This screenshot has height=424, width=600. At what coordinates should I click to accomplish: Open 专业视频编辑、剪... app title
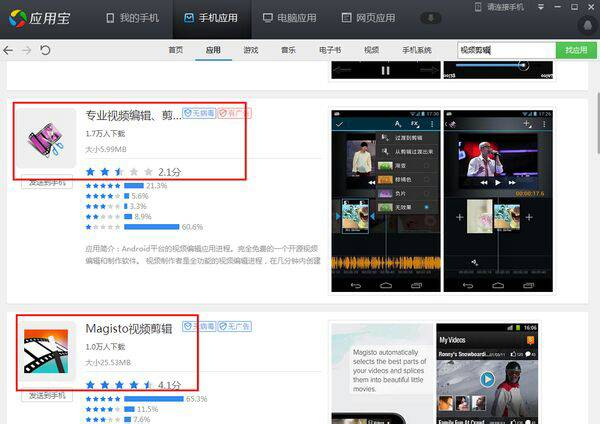[133, 115]
